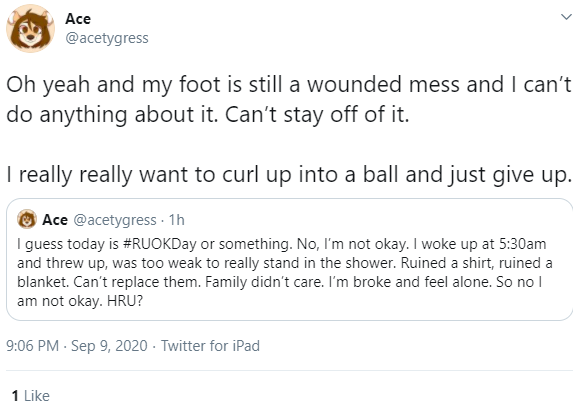Screen dimensions: 573x401
Task: Click the quoted line 'and threw up, was too weak'
Action: point(285,263)
